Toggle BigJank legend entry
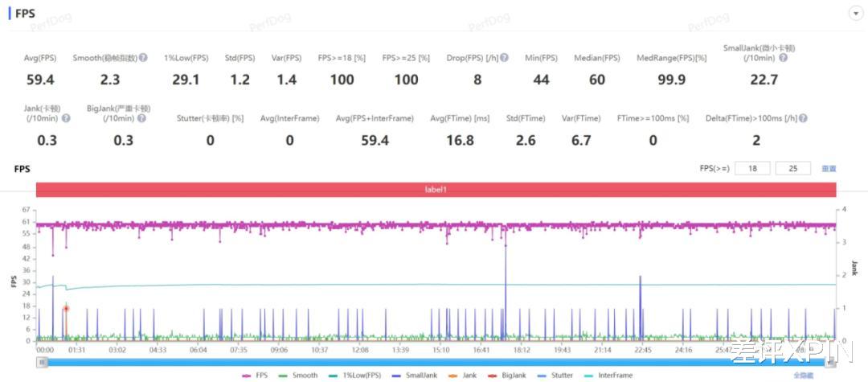 [x=508, y=376]
